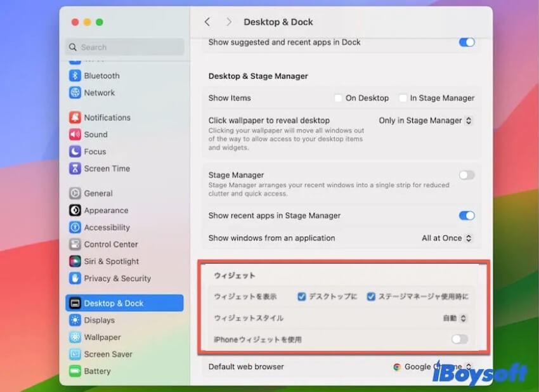This screenshot has width=539, height=392.
Task: Enable the iPhoneウィジェットを使用 switch
Action: pos(460,339)
